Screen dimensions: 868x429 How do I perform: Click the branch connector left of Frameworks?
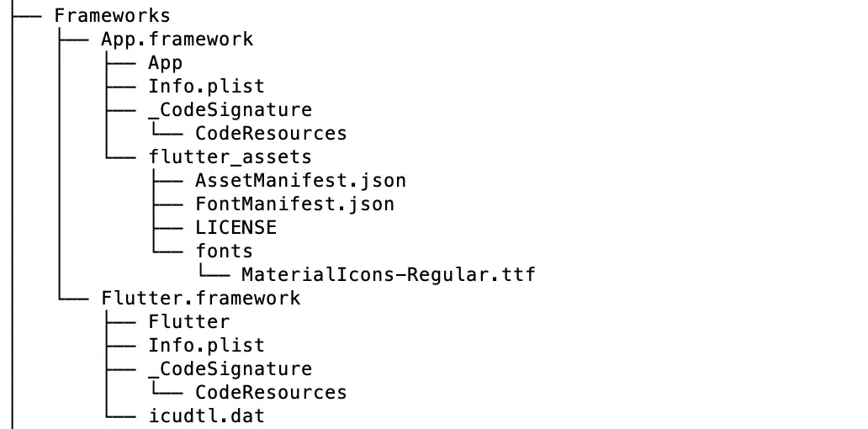30,16
